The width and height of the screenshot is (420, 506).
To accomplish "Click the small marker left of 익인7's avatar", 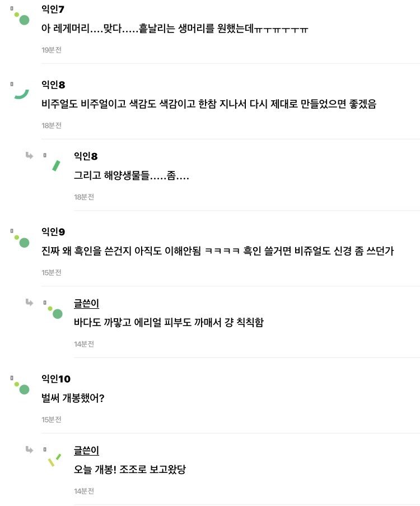I will (12, 8).
